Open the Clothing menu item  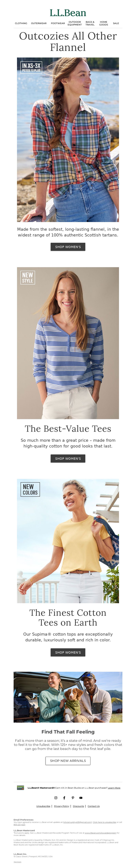[21, 23]
